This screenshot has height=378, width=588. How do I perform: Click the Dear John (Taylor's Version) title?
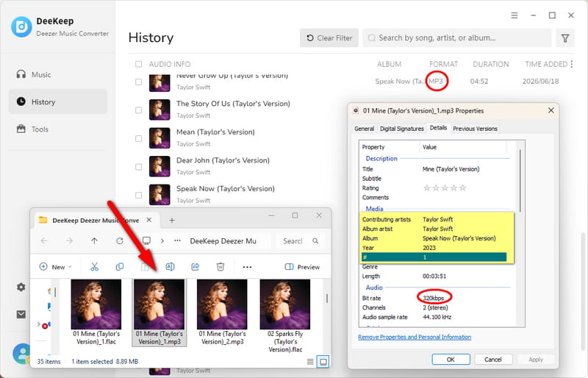pyautogui.click(x=223, y=160)
